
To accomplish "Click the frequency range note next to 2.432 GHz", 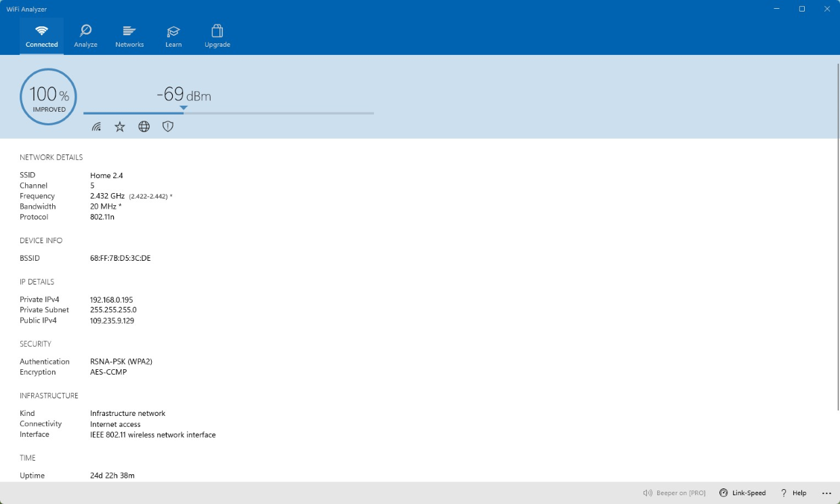I will pyautogui.click(x=148, y=196).
